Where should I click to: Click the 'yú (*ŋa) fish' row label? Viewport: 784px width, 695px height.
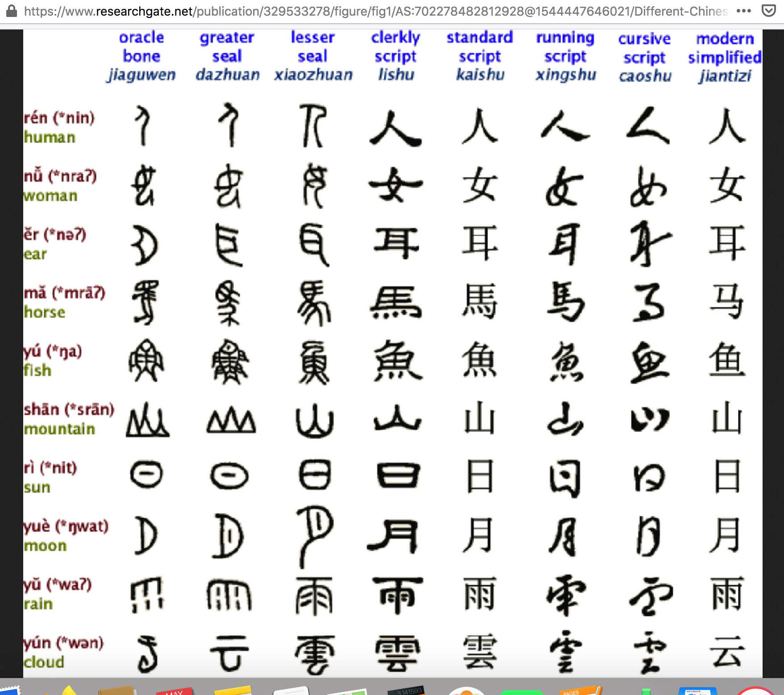53,361
